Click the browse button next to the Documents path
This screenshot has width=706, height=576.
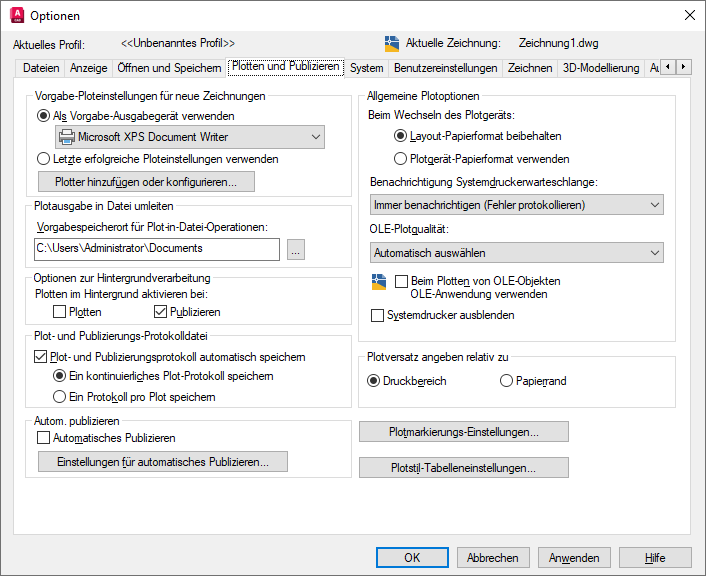coord(295,249)
